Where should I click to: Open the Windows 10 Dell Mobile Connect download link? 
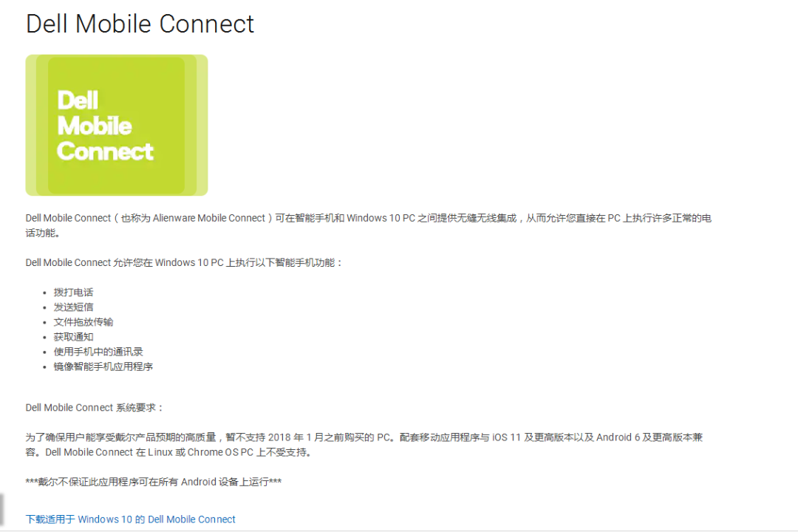[x=131, y=519]
